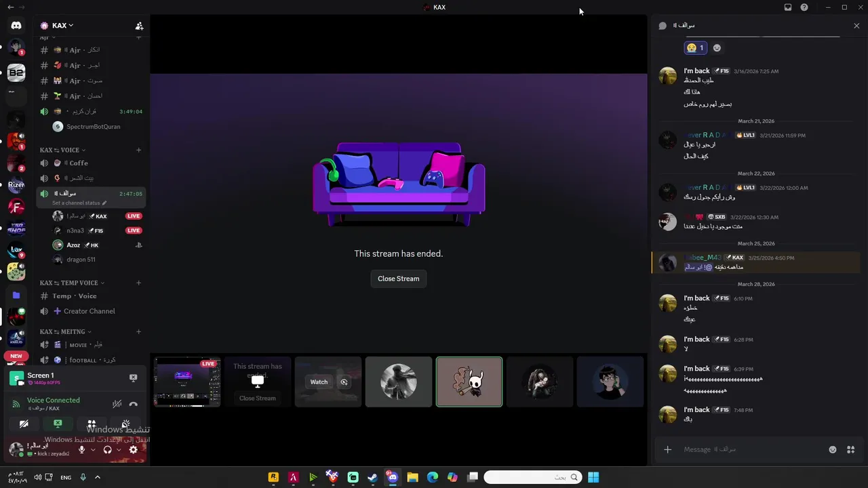Toggle the emoji reaction count 1
The image size is (868, 488).
(x=695, y=48)
